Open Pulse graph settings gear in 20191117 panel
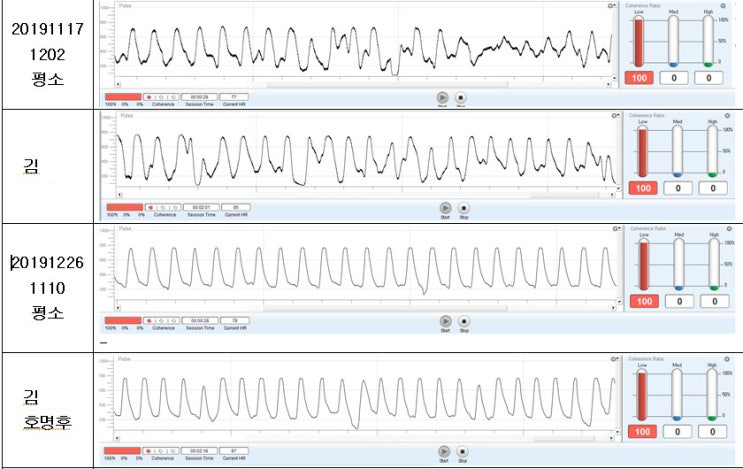Image resolution: width=743 pixels, height=469 pixels. tap(611, 6)
